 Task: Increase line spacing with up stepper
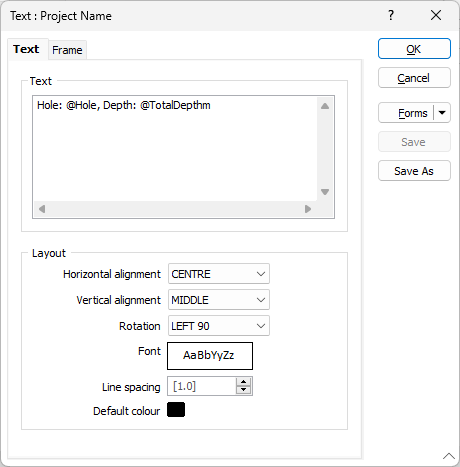(x=244, y=382)
